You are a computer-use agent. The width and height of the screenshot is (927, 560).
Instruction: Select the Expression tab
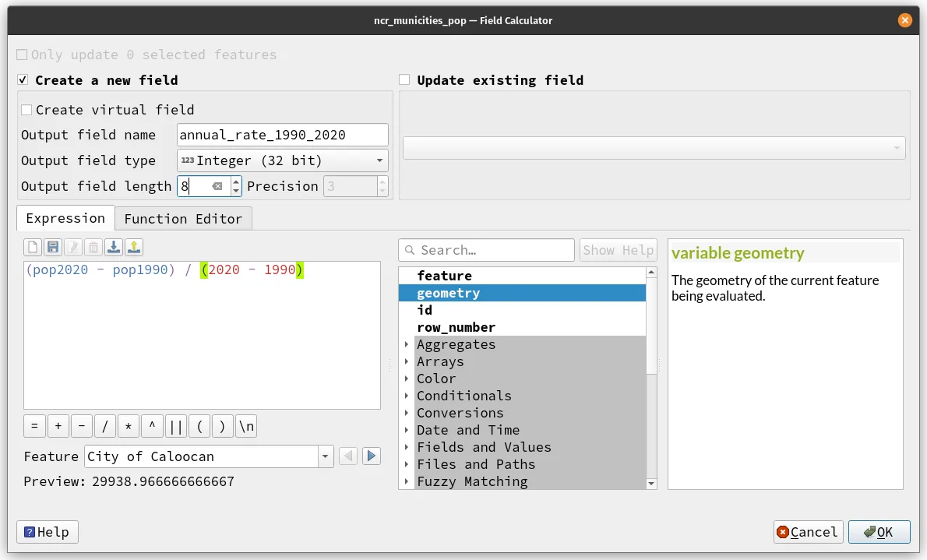(x=65, y=219)
